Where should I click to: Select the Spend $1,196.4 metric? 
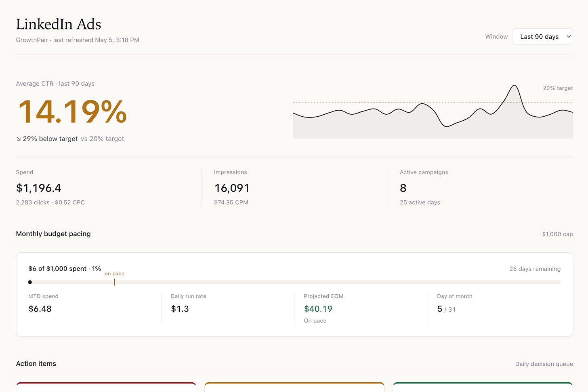coord(39,188)
